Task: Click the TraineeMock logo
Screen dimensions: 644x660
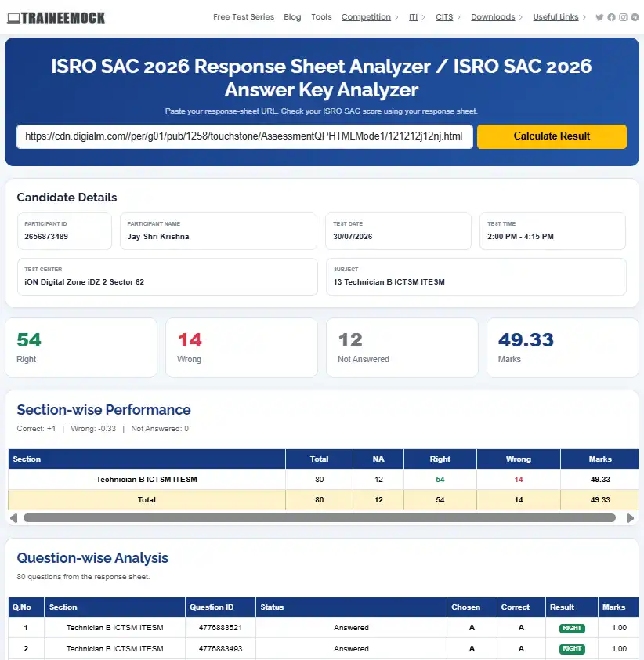Action: [x=56, y=18]
